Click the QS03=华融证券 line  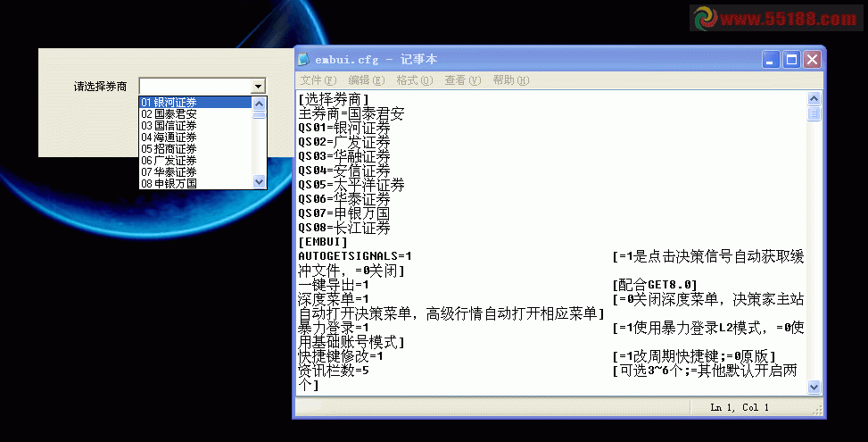click(344, 157)
